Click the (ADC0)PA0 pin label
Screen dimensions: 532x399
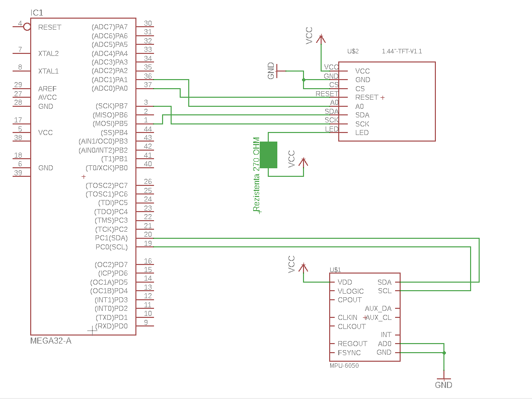point(110,89)
